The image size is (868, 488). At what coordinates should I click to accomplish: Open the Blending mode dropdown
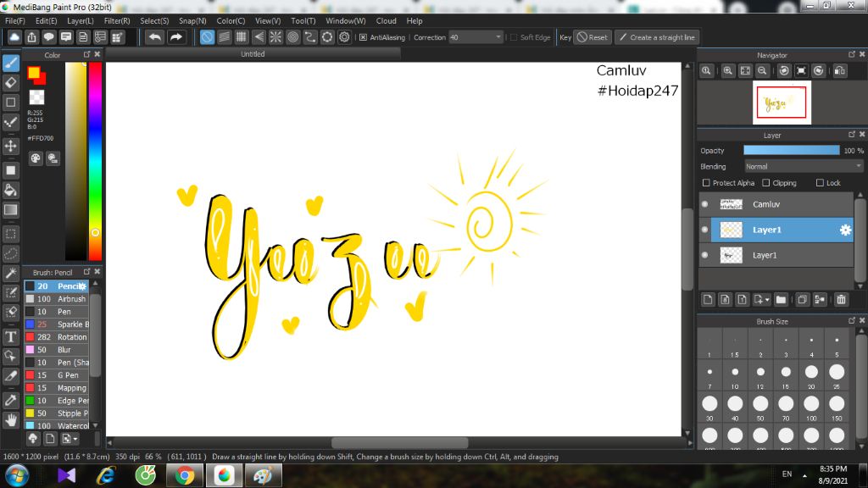coord(804,167)
